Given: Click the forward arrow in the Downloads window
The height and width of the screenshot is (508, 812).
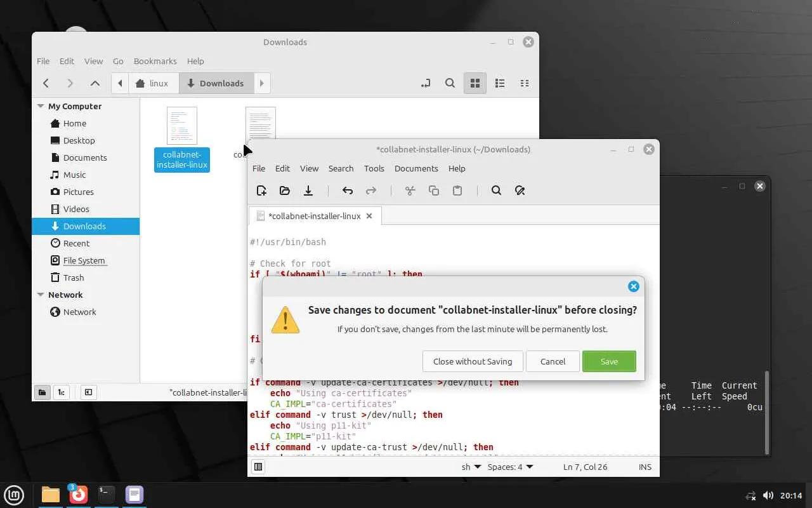Looking at the screenshot, I should pos(70,83).
